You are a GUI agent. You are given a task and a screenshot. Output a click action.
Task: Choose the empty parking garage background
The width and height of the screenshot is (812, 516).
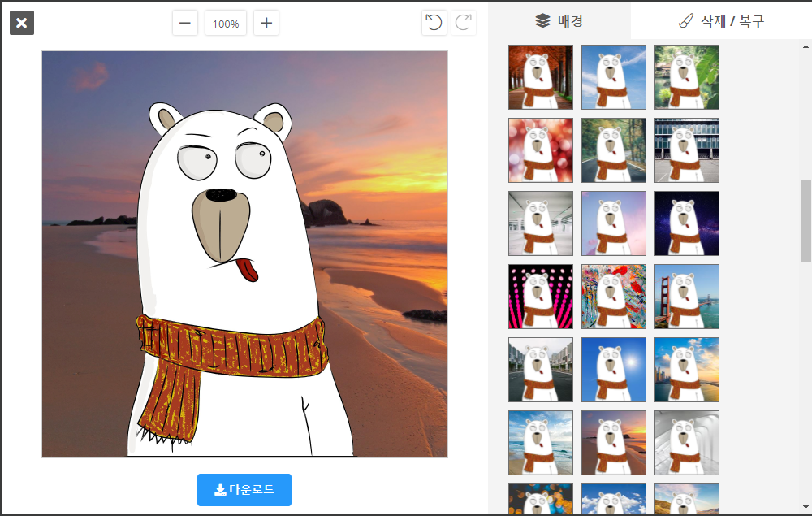point(541,223)
